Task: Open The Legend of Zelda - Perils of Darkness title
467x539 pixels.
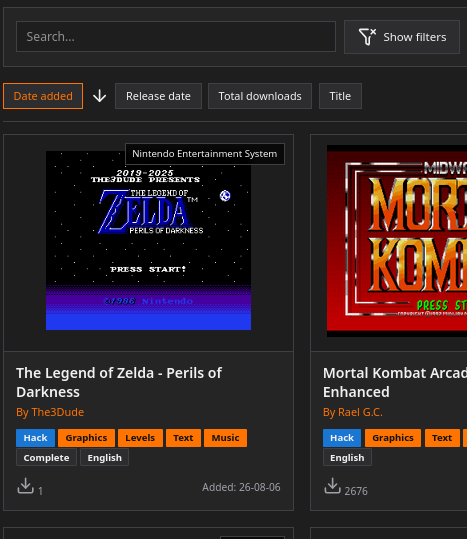Action: click(x=119, y=382)
